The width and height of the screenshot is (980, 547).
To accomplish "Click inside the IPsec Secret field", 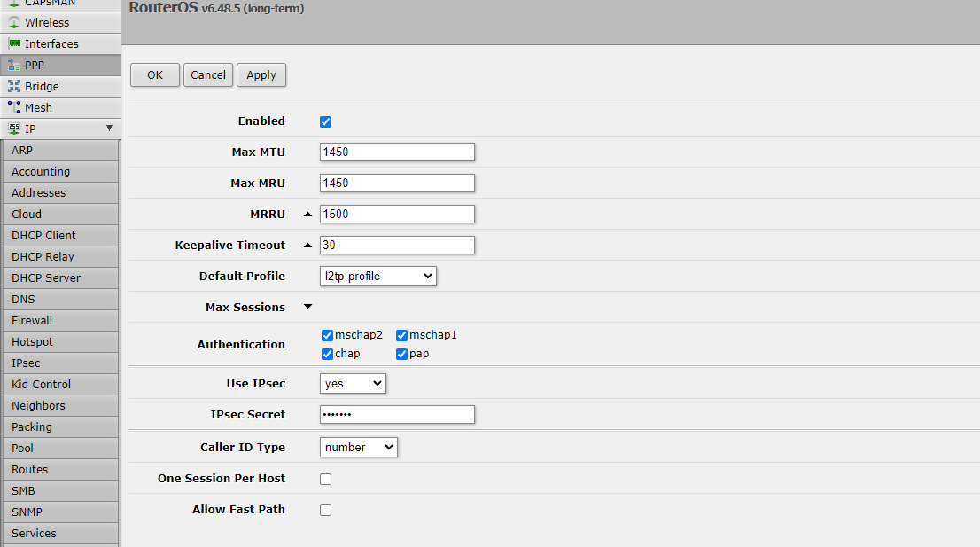I will pos(397,415).
